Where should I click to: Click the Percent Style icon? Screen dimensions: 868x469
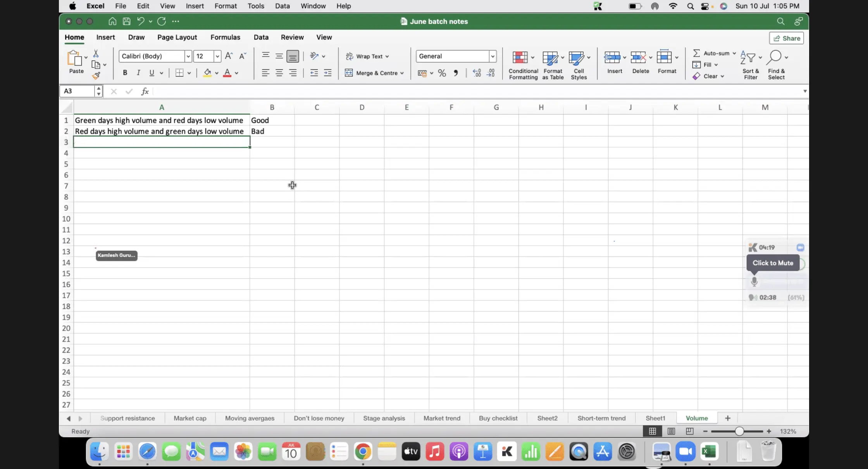pos(442,73)
